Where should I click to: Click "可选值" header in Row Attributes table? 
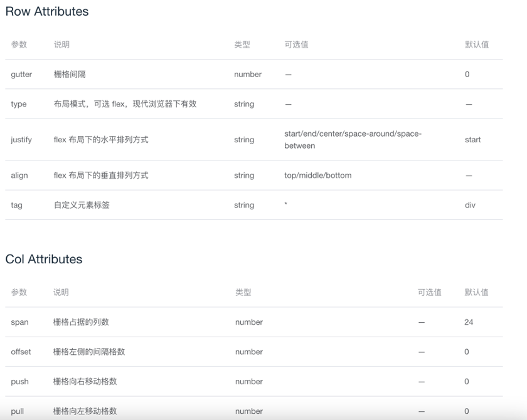point(296,45)
